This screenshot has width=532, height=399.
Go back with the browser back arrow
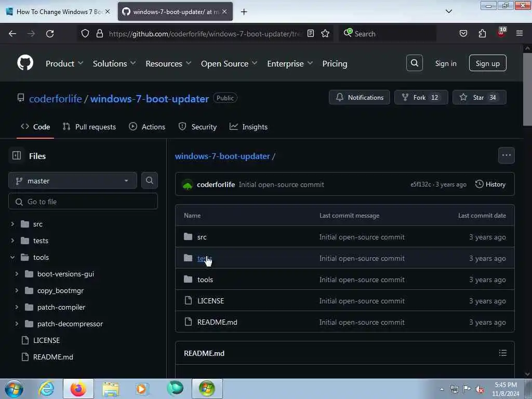coord(12,34)
